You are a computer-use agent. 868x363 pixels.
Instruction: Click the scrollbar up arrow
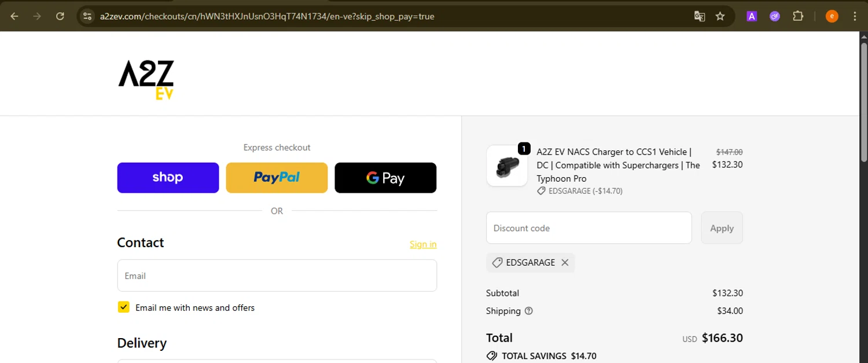click(863, 36)
